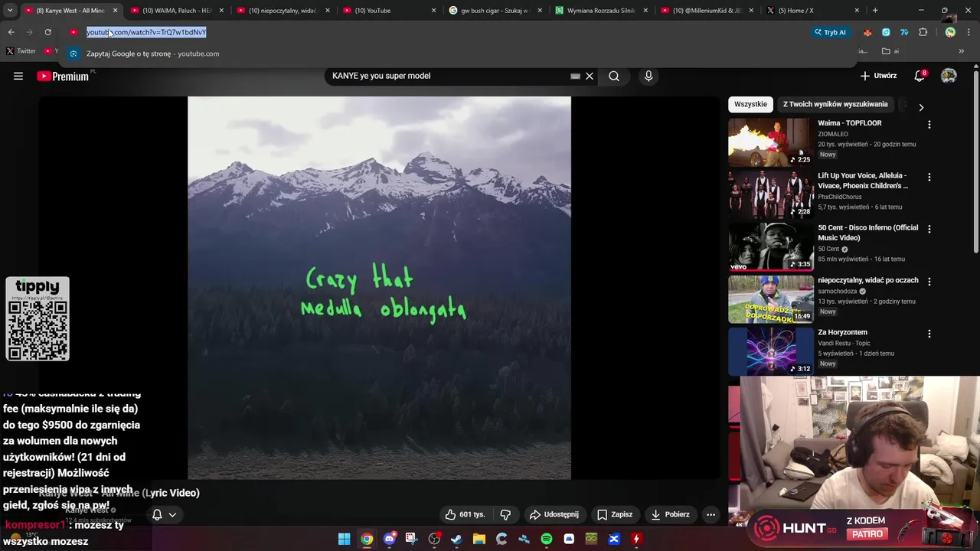Image resolution: width=980 pixels, height=551 pixels.
Task: Open the YouTube account avatar menu
Action: 949,76
